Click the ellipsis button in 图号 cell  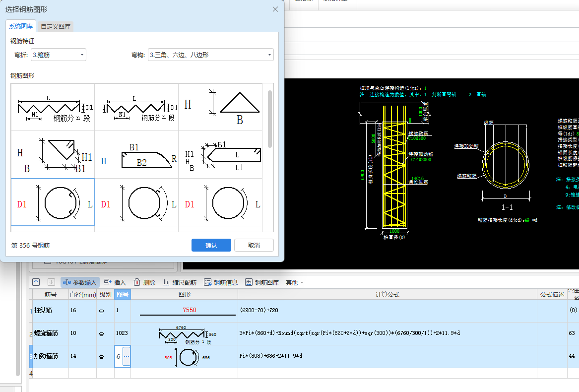pyautogui.click(x=127, y=357)
